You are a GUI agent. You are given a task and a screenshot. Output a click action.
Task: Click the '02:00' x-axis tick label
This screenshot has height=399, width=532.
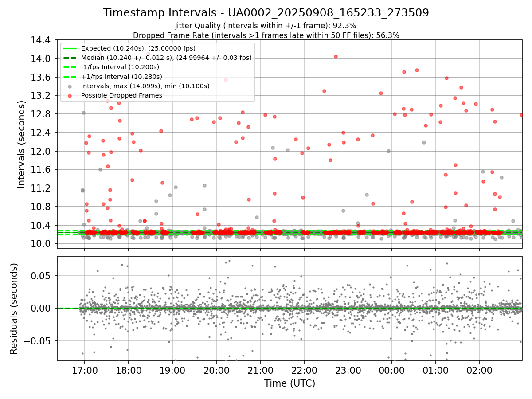[480, 370]
